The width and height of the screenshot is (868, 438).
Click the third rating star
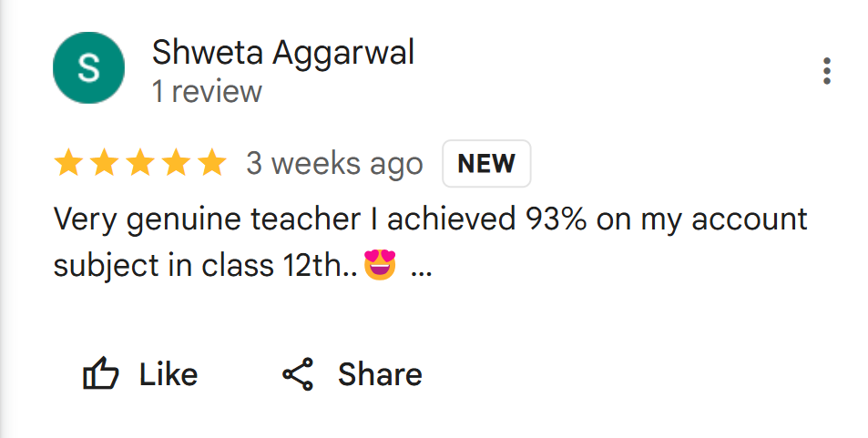click(x=139, y=164)
